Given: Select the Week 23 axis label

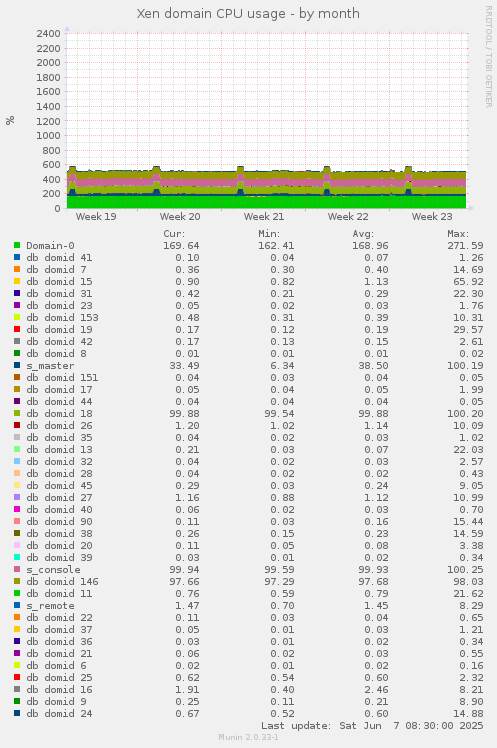Looking at the screenshot, I should (432, 217).
